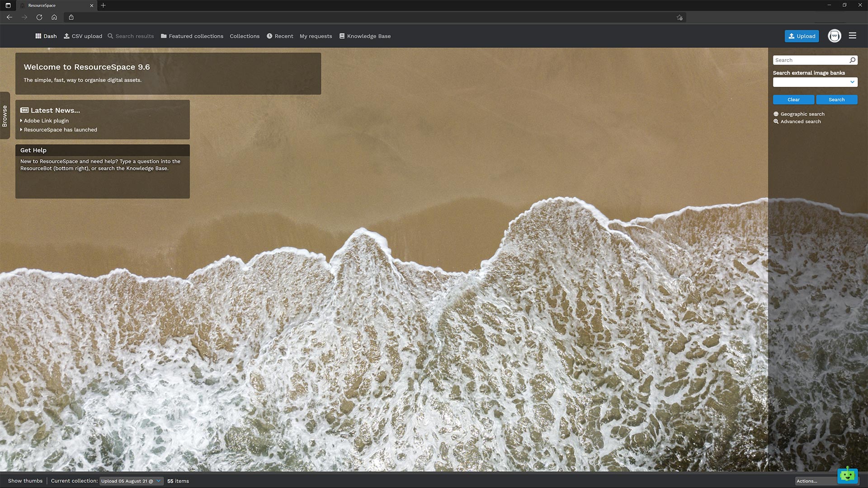Click the search magnifier icon in search box
868x488 pixels.
[x=852, y=60]
